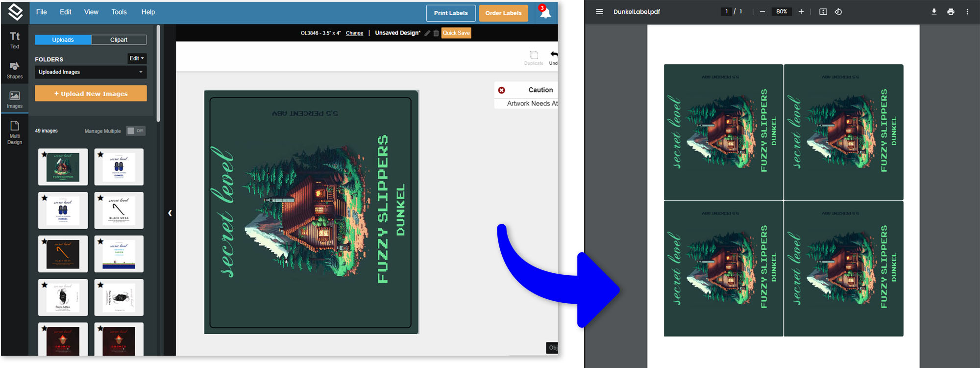Click the Upload New Images button
This screenshot has height=368, width=980.
(91, 94)
